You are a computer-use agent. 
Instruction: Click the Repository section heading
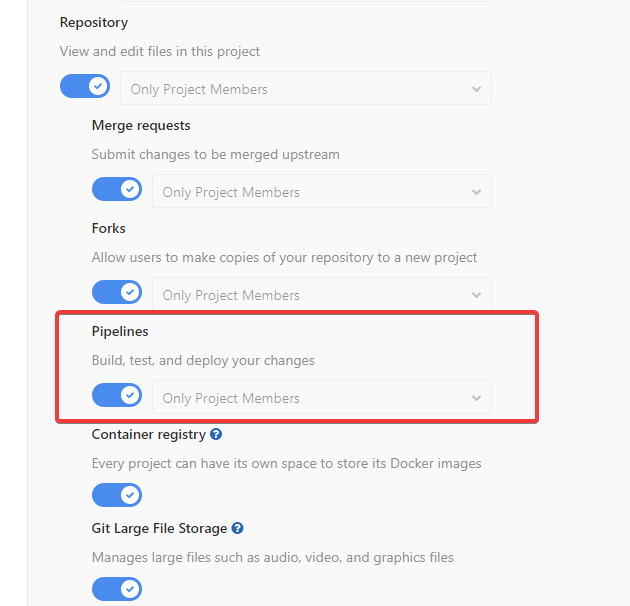pos(94,22)
